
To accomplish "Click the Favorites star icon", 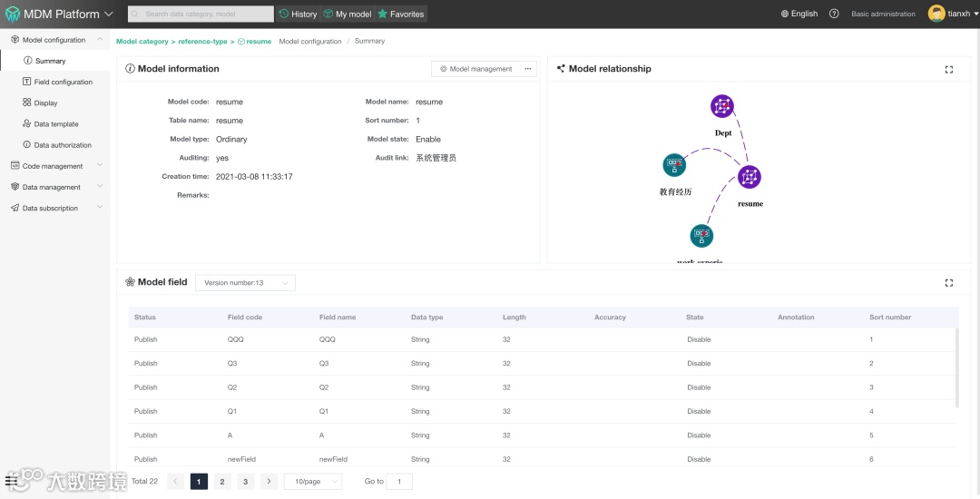I will point(383,14).
